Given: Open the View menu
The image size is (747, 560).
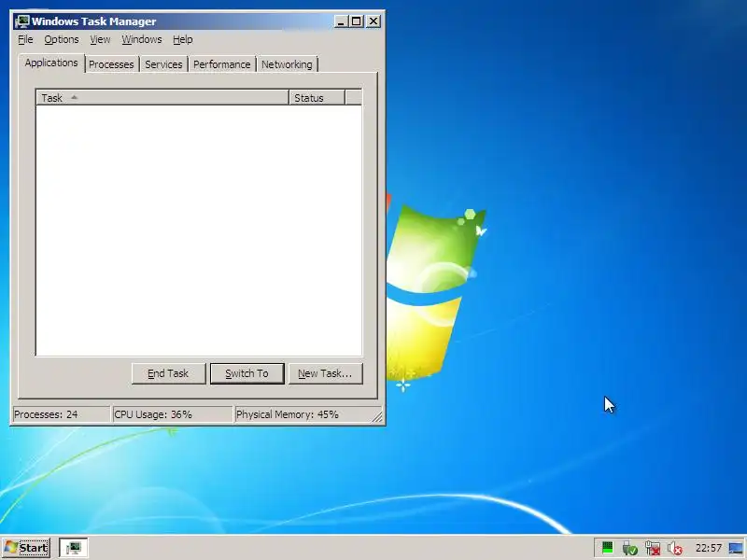Looking at the screenshot, I should pyautogui.click(x=100, y=39).
